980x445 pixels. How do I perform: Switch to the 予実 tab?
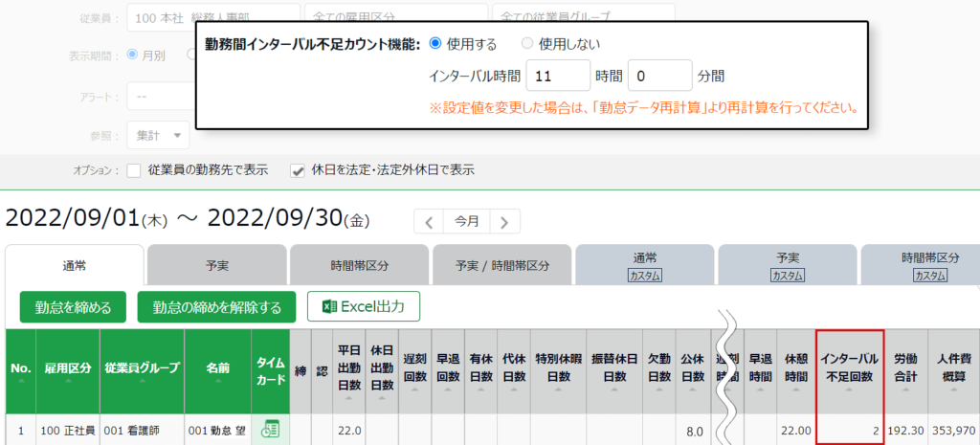pos(217,264)
